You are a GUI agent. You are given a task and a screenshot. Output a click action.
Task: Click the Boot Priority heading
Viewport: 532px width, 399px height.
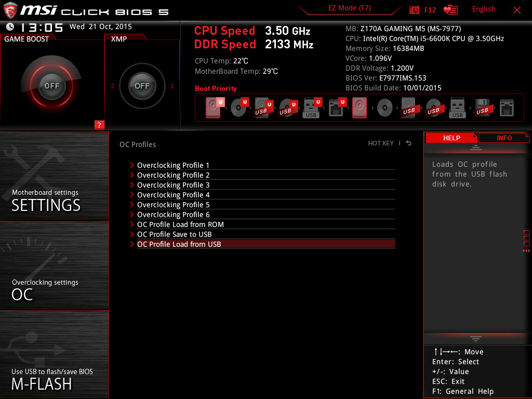point(216,88)
